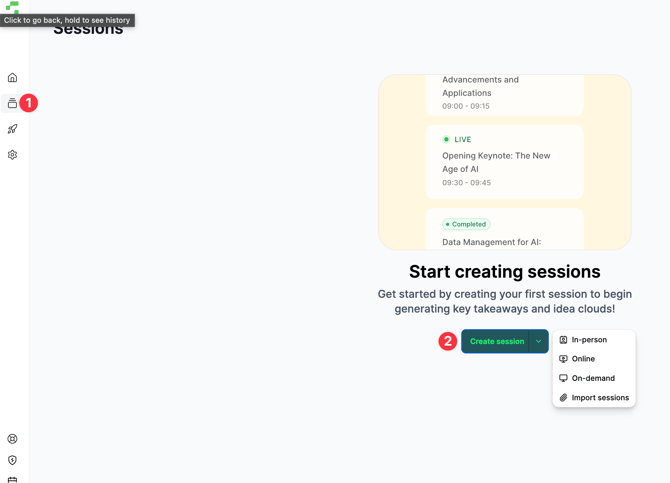The width and height of the screenshot is (670, 483).
Task: Click the Opening Keynote session card
Action: point(504,162)
